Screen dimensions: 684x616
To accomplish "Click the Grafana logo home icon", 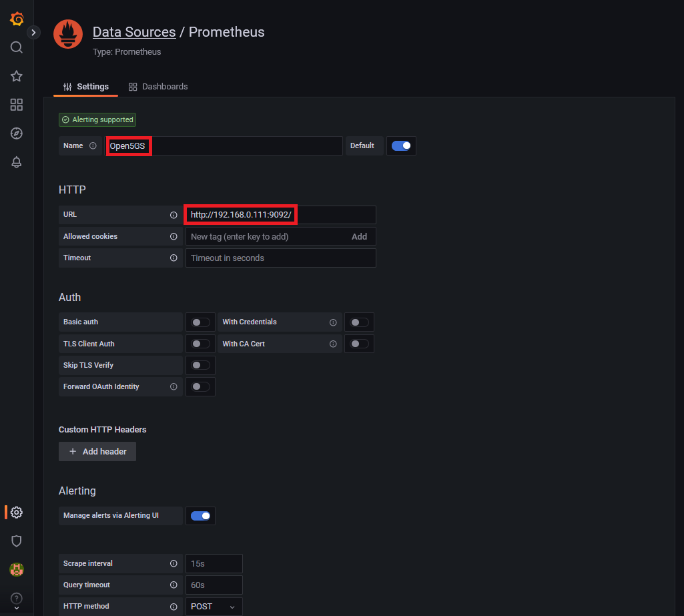I will 17,19.
